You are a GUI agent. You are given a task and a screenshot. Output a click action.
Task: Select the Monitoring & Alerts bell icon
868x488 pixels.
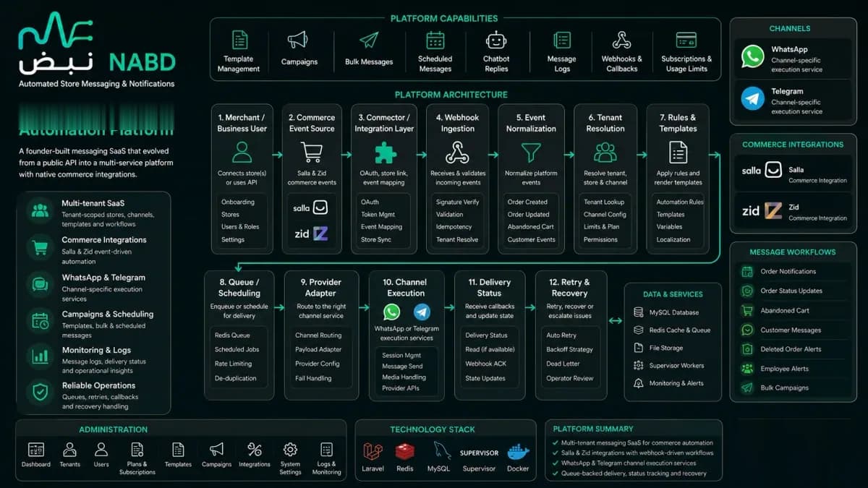click(639, 383)
